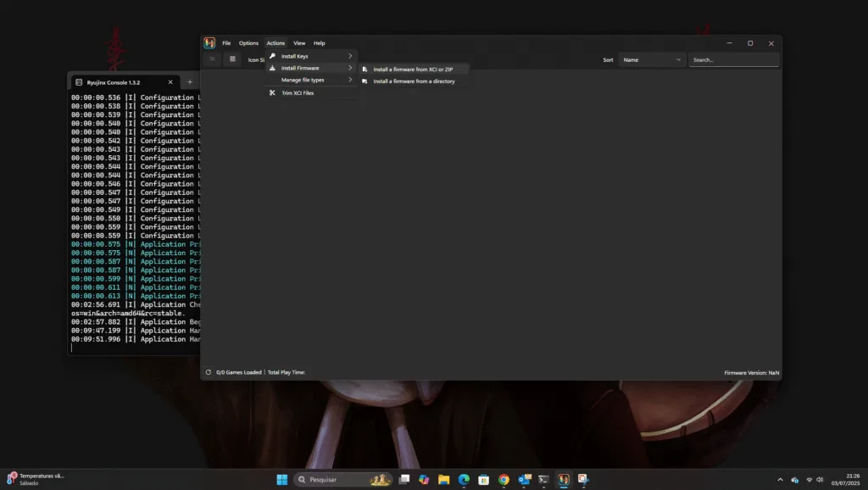The width and height of the screenshot is (868, 490).
Task: Click the key icon beside Install Keys
Action: [x=272, y=56]
